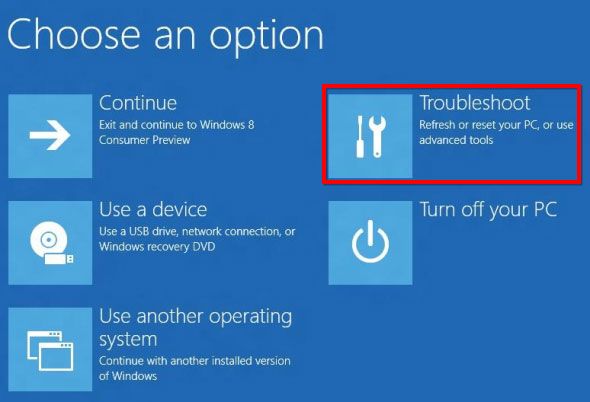Click the USB stick glyph beside the disc

click(59, 259)
